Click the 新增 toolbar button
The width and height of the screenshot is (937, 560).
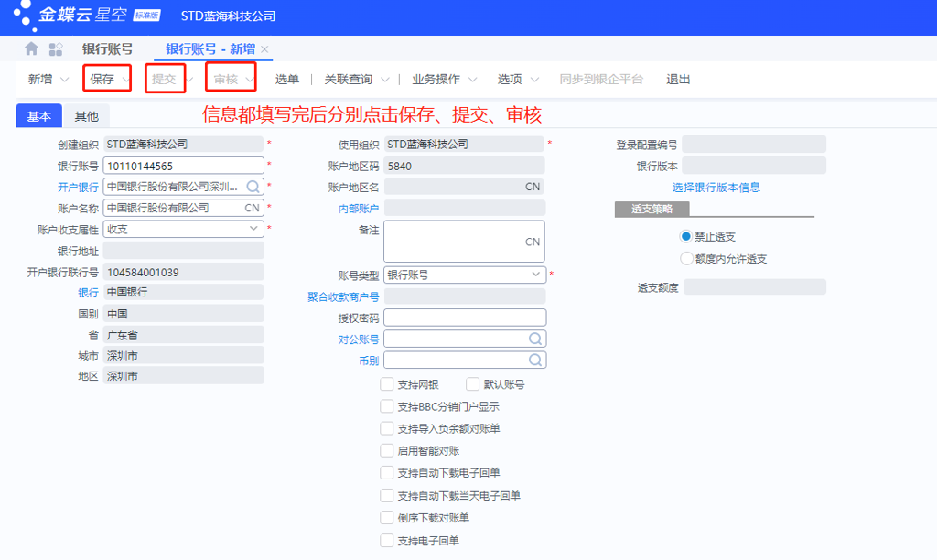tap(40, 79)
